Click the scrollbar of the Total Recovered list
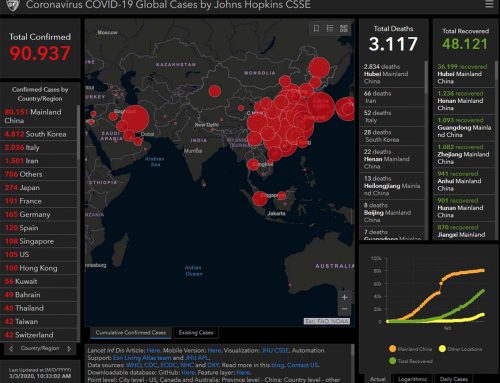Screen dimensions: 500x383 [x=497, y=71]
